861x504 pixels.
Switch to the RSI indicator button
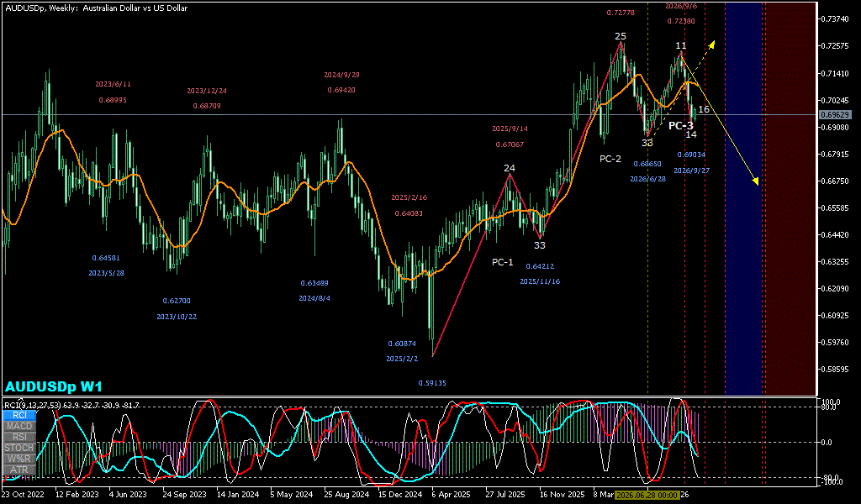pos(19,437)
